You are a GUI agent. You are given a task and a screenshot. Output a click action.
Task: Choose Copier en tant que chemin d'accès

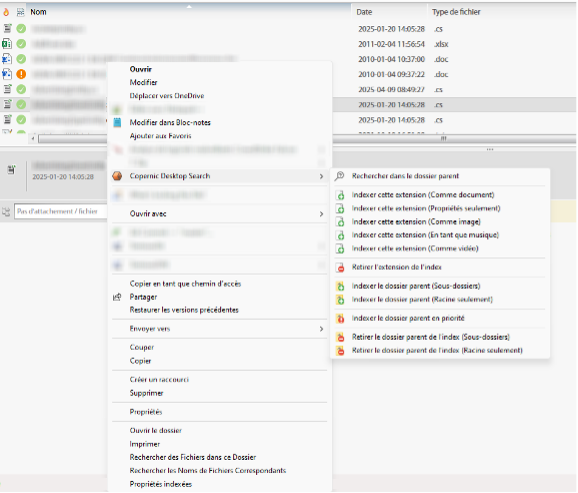tap(185, 284)
